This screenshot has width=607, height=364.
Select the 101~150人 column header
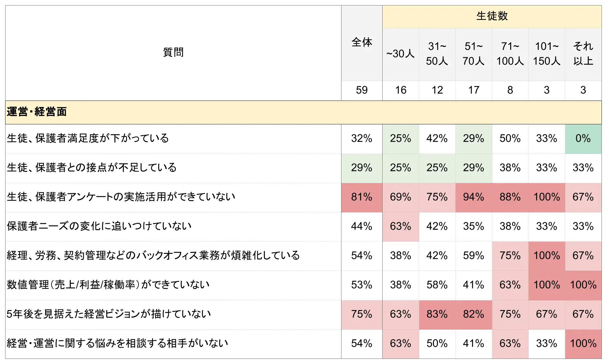(547, 54)
